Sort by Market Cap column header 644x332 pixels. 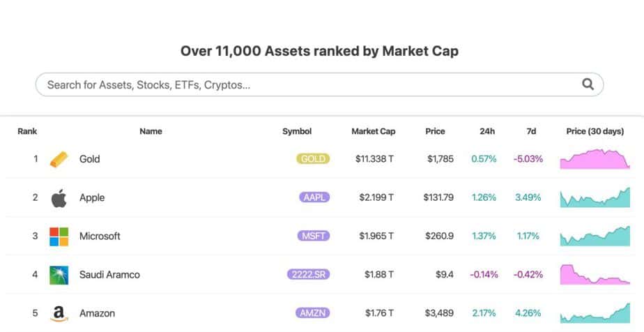coord(374,132)
